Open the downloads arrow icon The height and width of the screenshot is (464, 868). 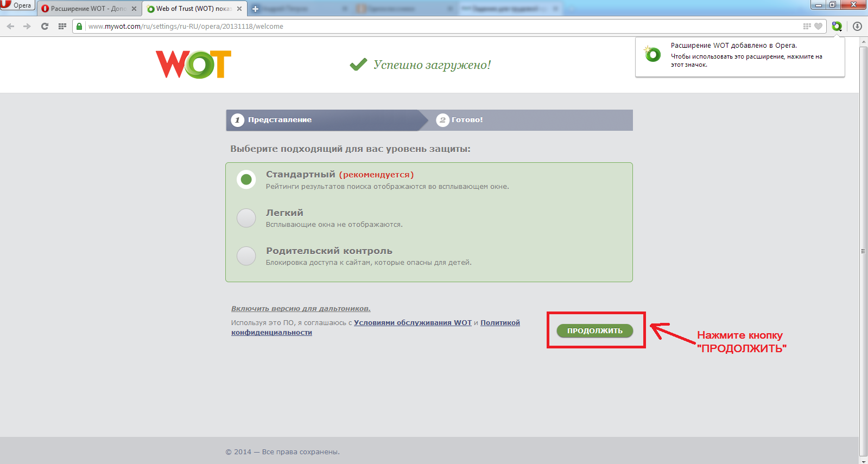[857, 26]
